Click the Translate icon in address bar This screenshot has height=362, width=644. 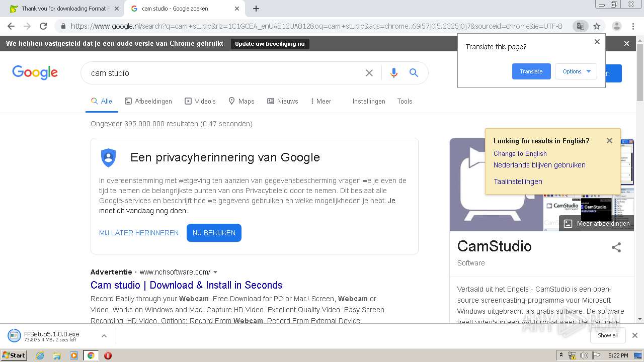[x=580, y=26]
